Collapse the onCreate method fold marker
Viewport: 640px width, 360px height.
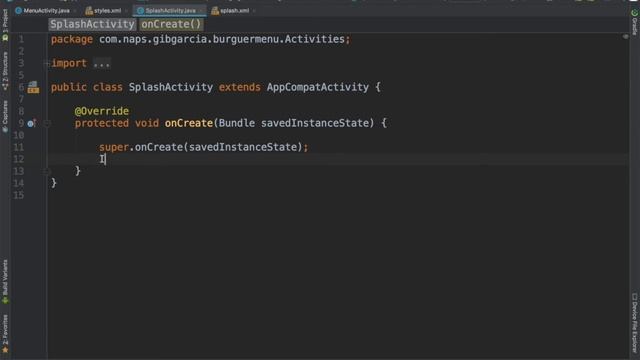coord(47,123)
